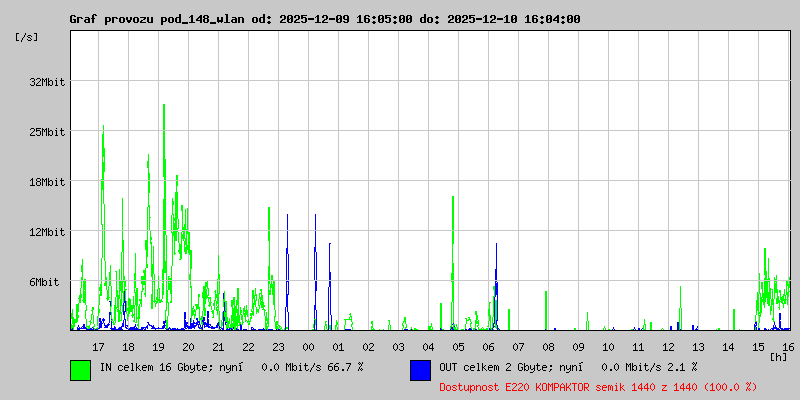
Task: Click the '14' hour label on x-axis
Action: pos(728,347)
